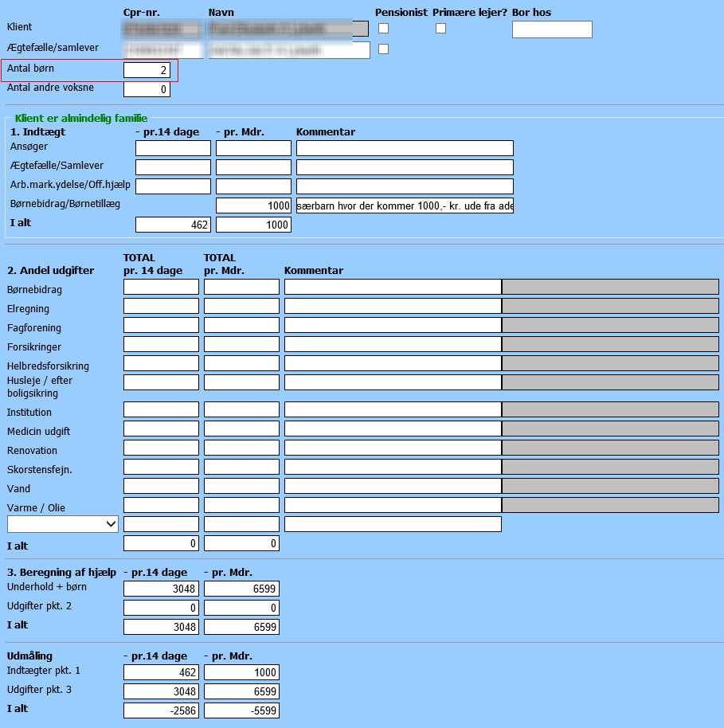The width and height of the screenshot is (724, 728).
Task: Click the 'Klient er almindelig familie' heading
Action: point(80,119)
